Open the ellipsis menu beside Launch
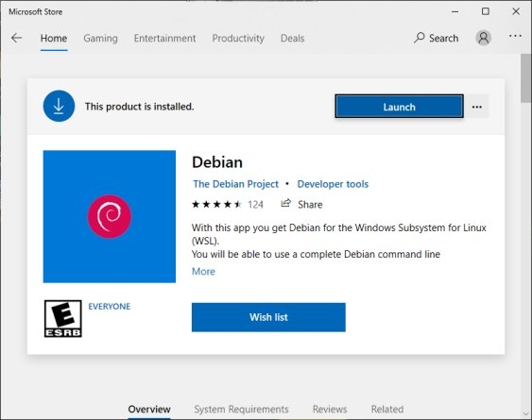This screenshot has width=532, height=420. coord(476,107)
